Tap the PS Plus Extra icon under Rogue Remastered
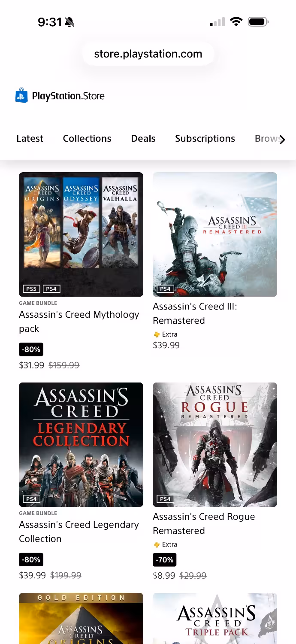Viewport: 296px width, 644px height. pyautogui.click(x=157, y=545)
